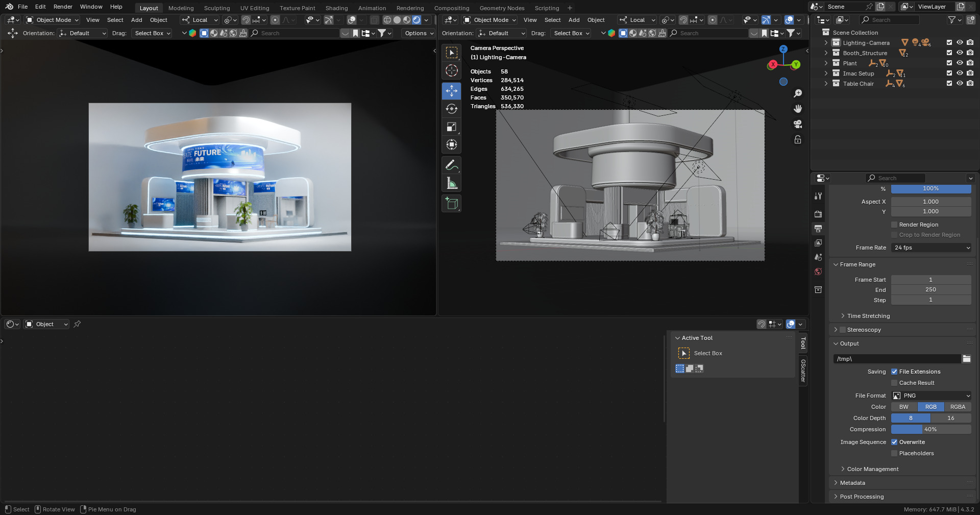
Task: Enable the Render Region checkbox
Action: click(894, 225)
